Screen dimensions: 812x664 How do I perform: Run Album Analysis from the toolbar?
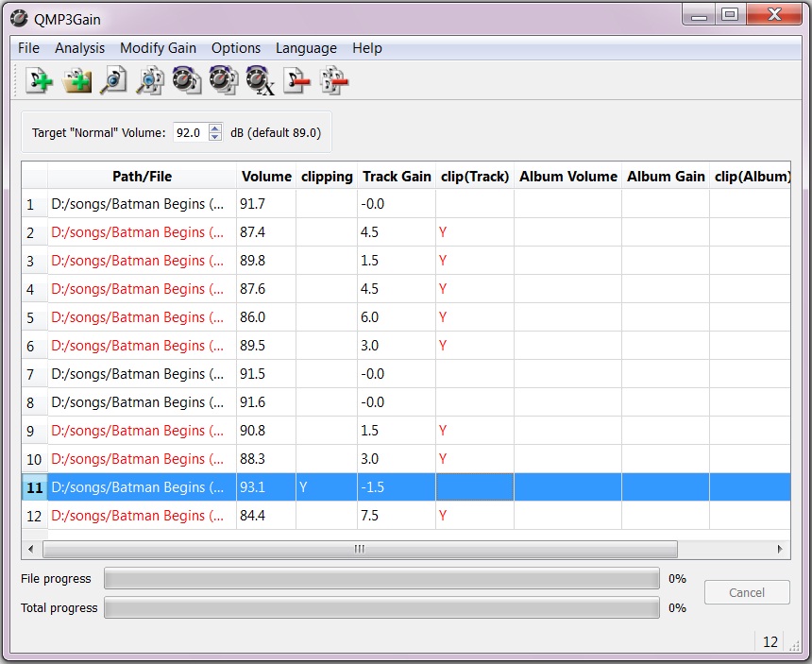[x=149, y=81]
